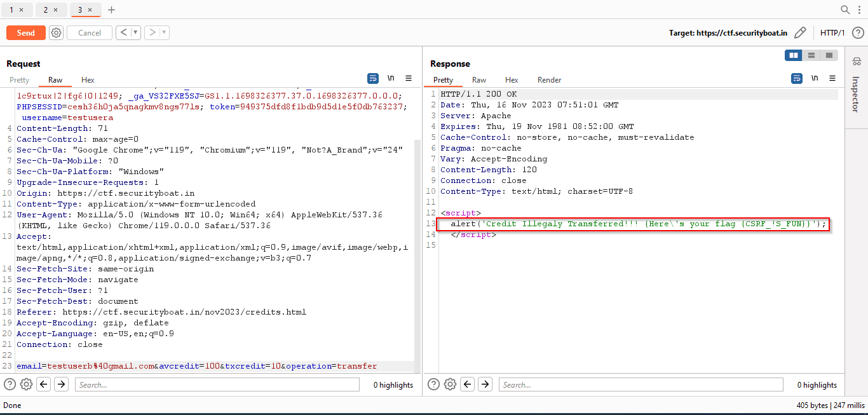Screen dimensions: 868x415
Task: Open Response panel hamburger menu
Action: click(x=832, y=79)
